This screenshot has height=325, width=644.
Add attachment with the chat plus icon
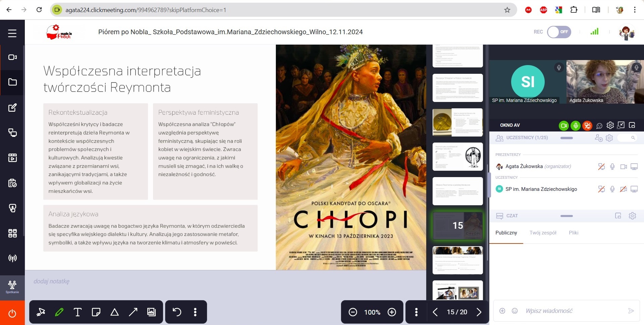[x=502, y=311]
